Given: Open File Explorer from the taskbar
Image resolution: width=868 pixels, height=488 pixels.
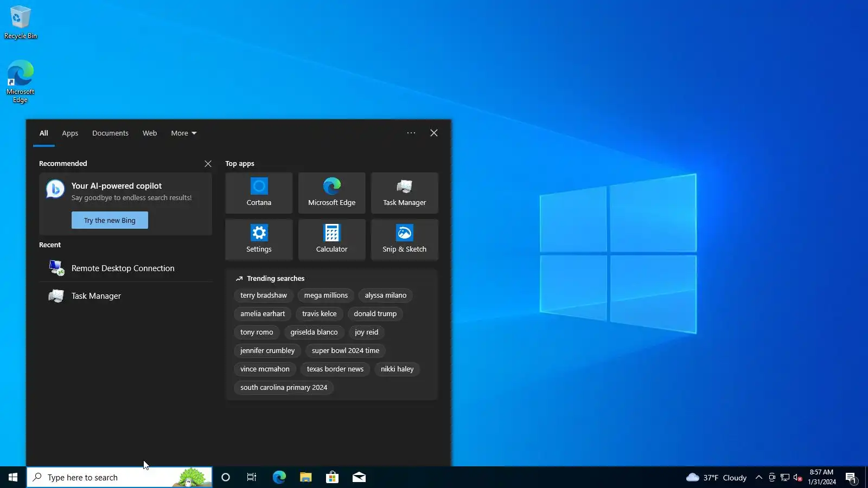Looking at the screenshot, I should [305, 477].
